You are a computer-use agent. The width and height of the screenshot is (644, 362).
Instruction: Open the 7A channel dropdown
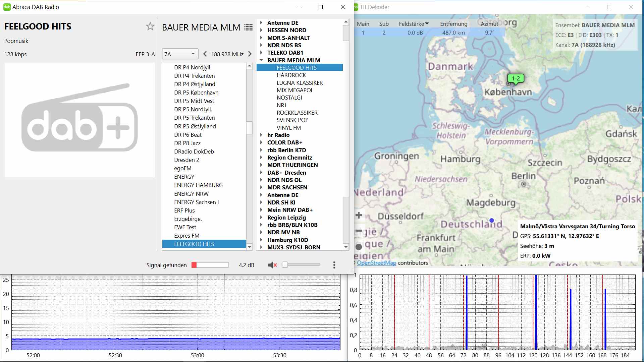[x=180, y=54]
